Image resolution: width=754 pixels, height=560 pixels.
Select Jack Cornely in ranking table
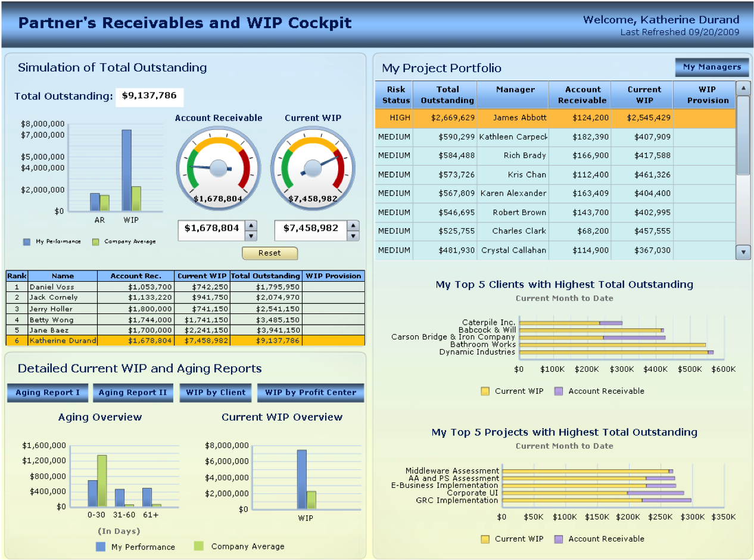tap(185, 297)
